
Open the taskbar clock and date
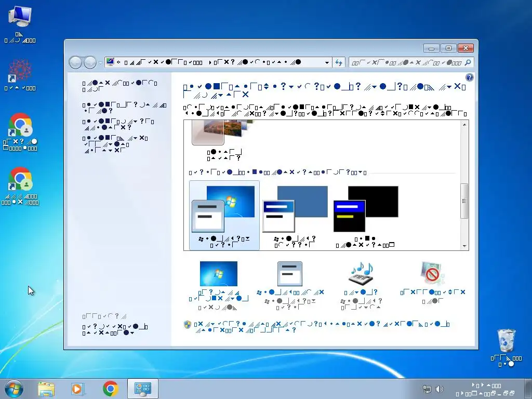(x=486, y=390)
